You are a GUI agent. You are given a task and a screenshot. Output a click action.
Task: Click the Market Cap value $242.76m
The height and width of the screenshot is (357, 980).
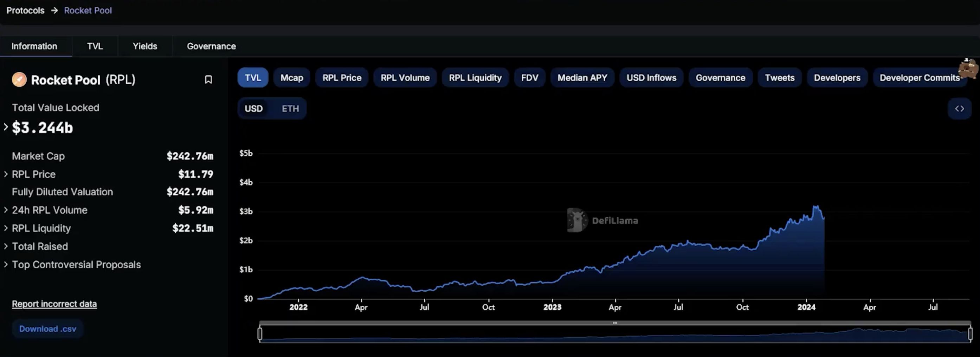pos(190,156)
